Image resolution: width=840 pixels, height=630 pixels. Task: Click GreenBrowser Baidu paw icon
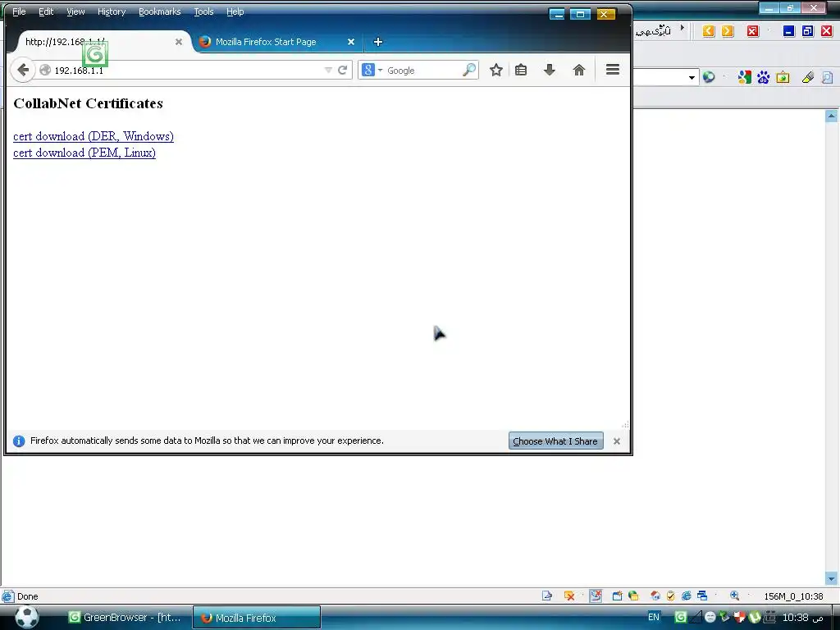[763, 77]
